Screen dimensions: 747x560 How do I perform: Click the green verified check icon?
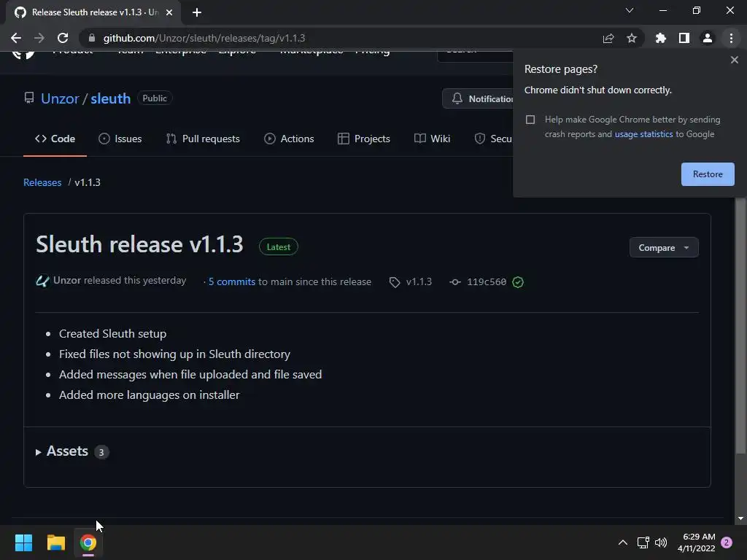(518, 282)
